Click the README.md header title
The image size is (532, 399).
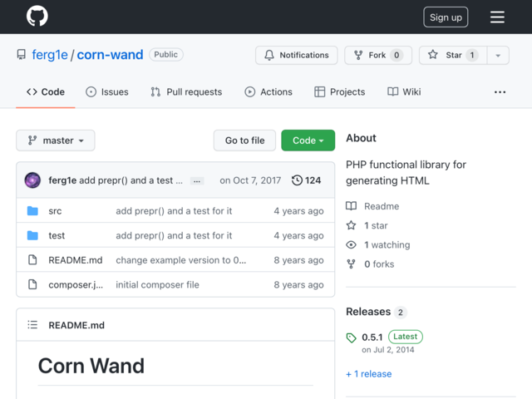[x=76, y=325]
